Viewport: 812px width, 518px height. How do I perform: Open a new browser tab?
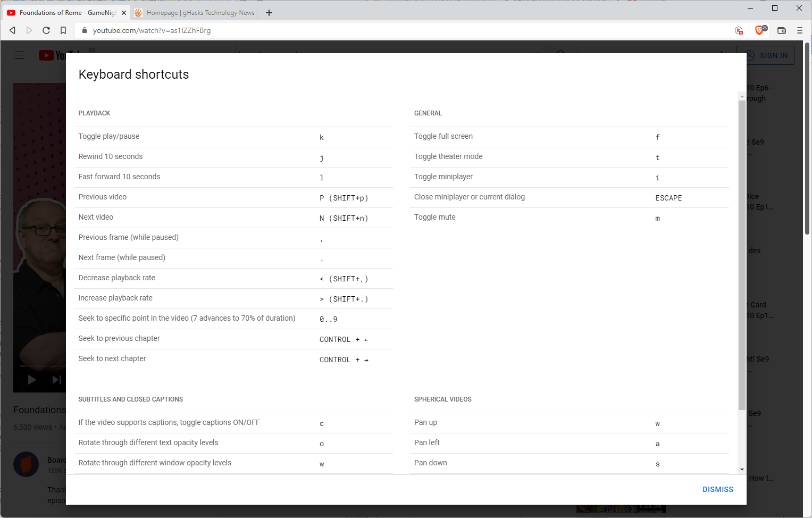click(269, 12)
